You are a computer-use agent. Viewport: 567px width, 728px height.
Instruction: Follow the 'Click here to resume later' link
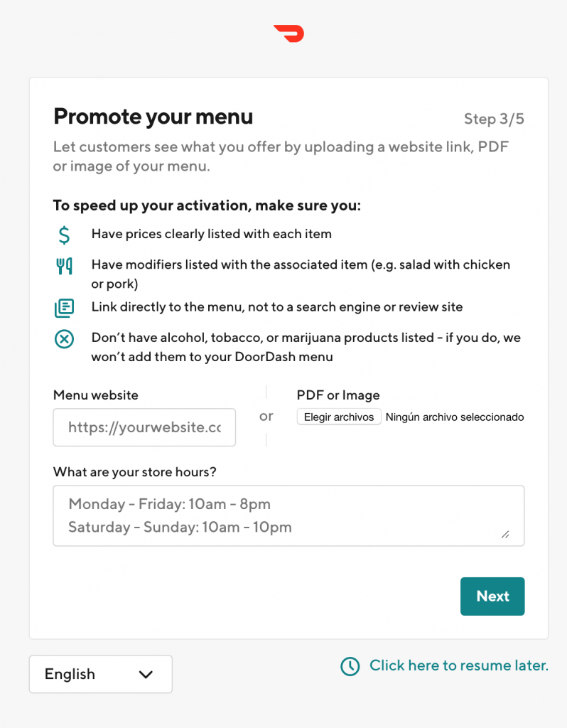tap(458, 666)
